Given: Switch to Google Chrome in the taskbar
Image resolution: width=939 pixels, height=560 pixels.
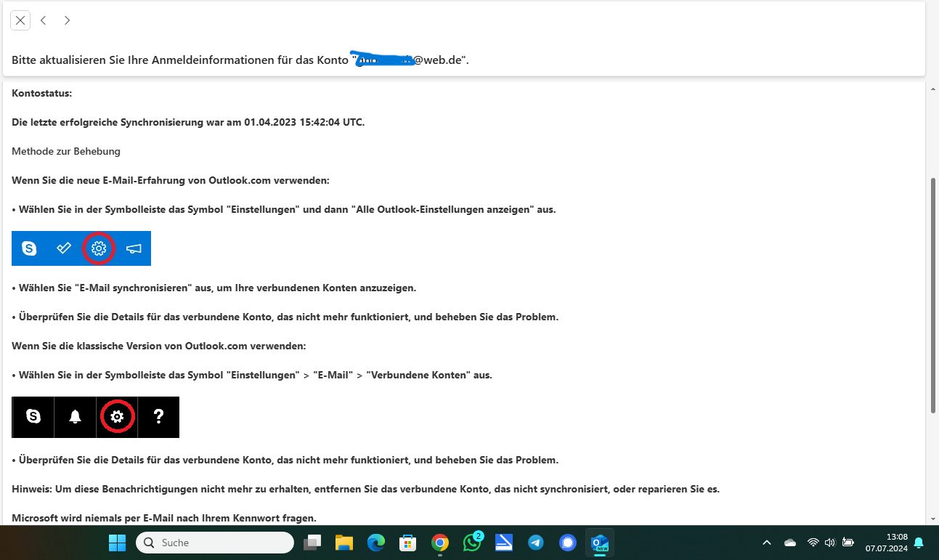Looking at the screenshot, I should pyautogui.click(x=439, y=543).
